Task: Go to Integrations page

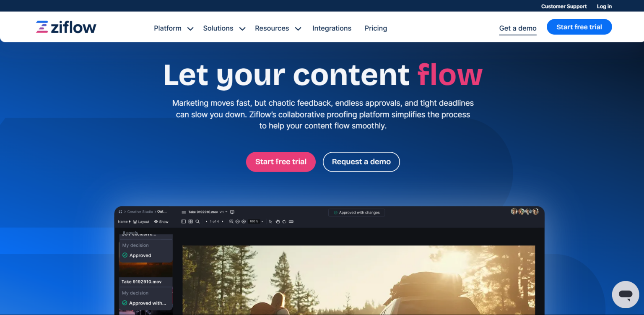Action: 332,28
